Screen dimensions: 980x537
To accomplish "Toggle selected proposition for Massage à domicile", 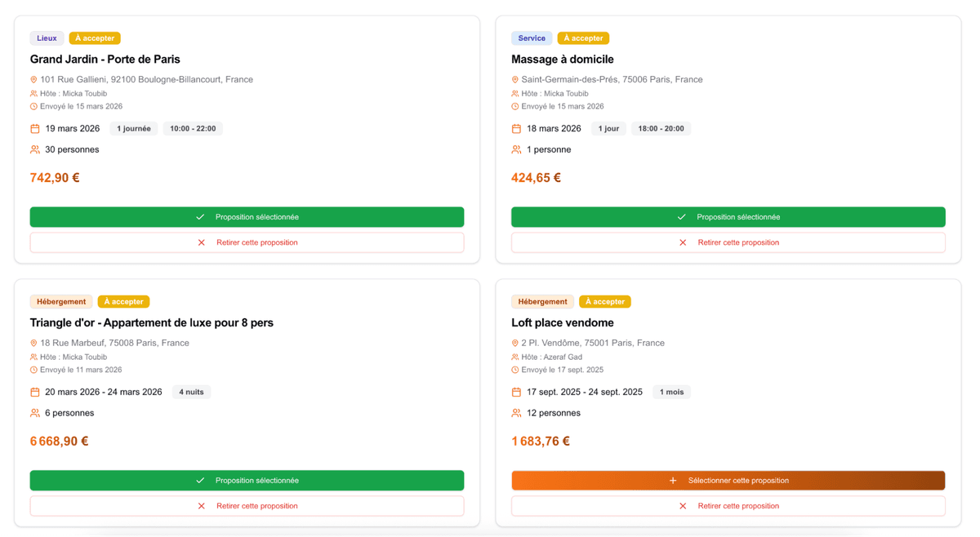I will coord(728,217).
